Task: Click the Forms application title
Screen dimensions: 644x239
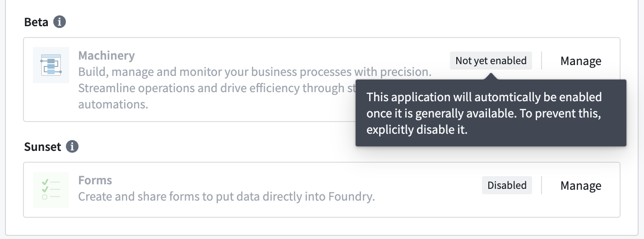Action: (95, 180)
